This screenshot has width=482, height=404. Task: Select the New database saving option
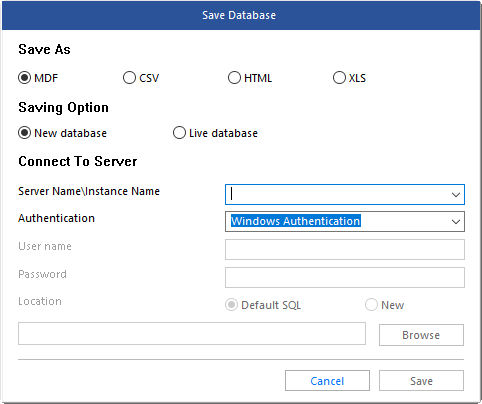click(x=24, y=133)
